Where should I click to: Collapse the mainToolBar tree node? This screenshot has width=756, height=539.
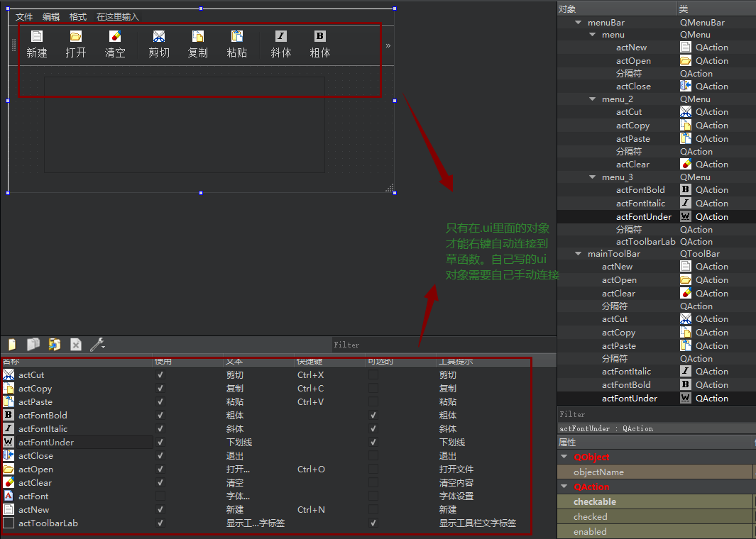pos(579,254)
